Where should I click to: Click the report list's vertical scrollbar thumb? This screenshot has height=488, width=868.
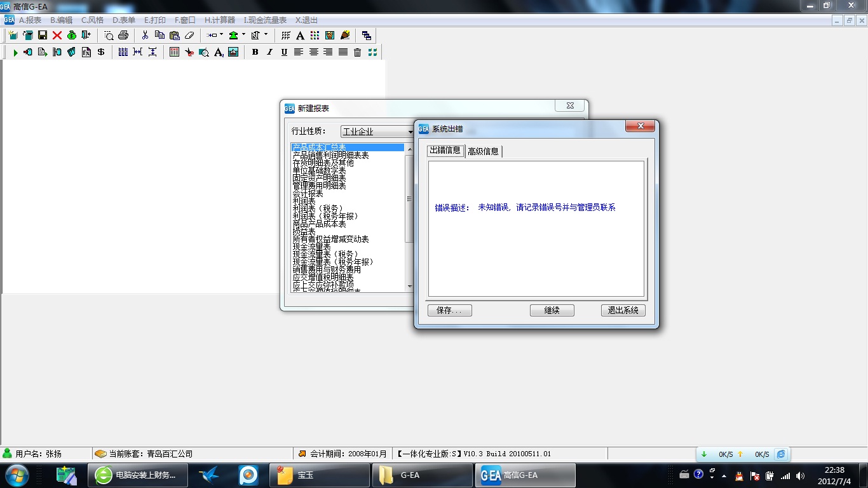pos(409,198)
